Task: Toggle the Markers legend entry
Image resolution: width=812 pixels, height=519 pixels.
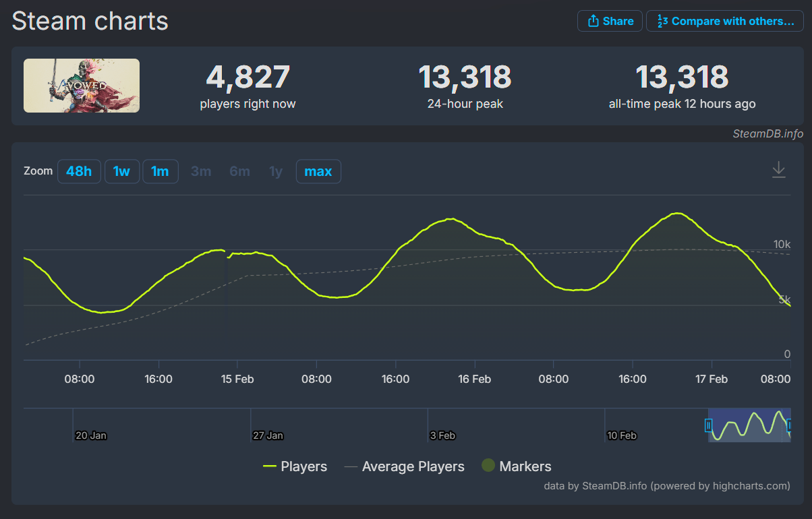Action: [x=517, y=466]
